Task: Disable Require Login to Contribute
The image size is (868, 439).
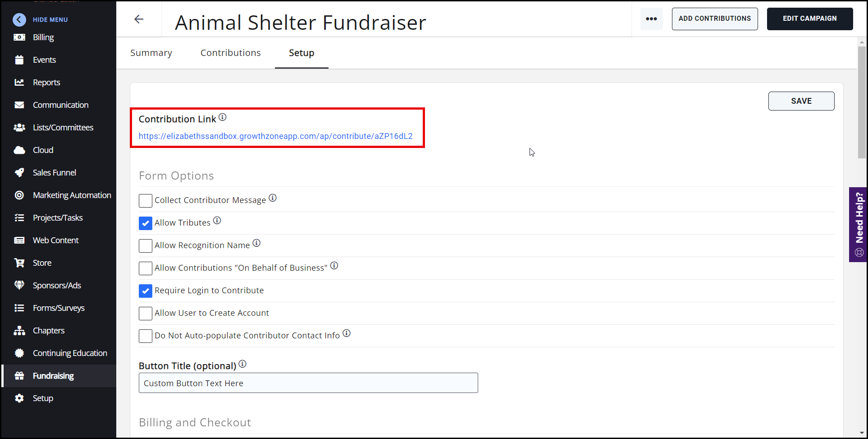Action: click(x=146, y=291)
